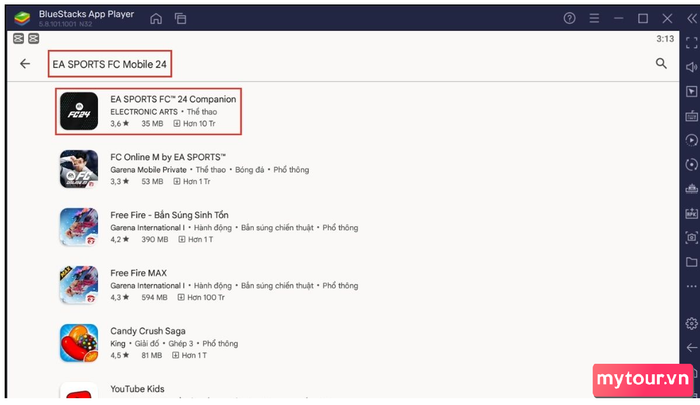Click the search field with EA SPORTS FC Mobile 24
Viewport: 700px width, 405px height.
pyautogui.click(x=110, y=64)
